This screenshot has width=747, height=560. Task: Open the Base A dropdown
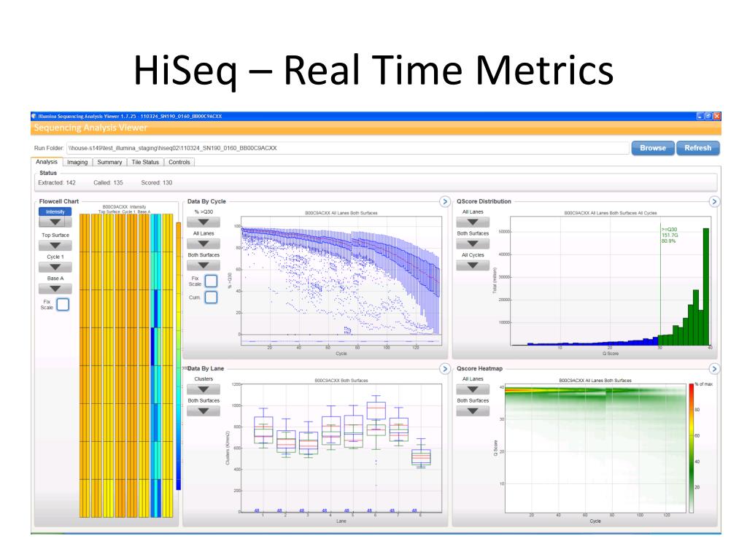point(55,289)
